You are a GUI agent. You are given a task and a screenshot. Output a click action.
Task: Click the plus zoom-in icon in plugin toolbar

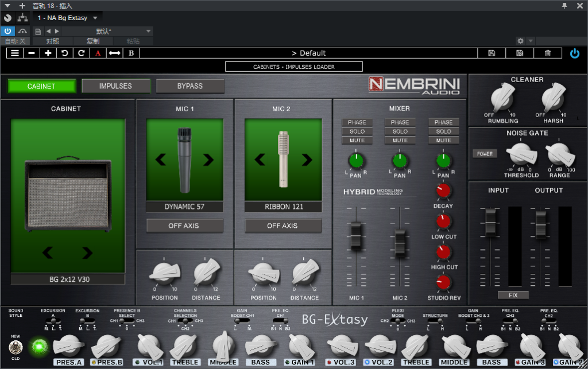(x=48, y=53)
